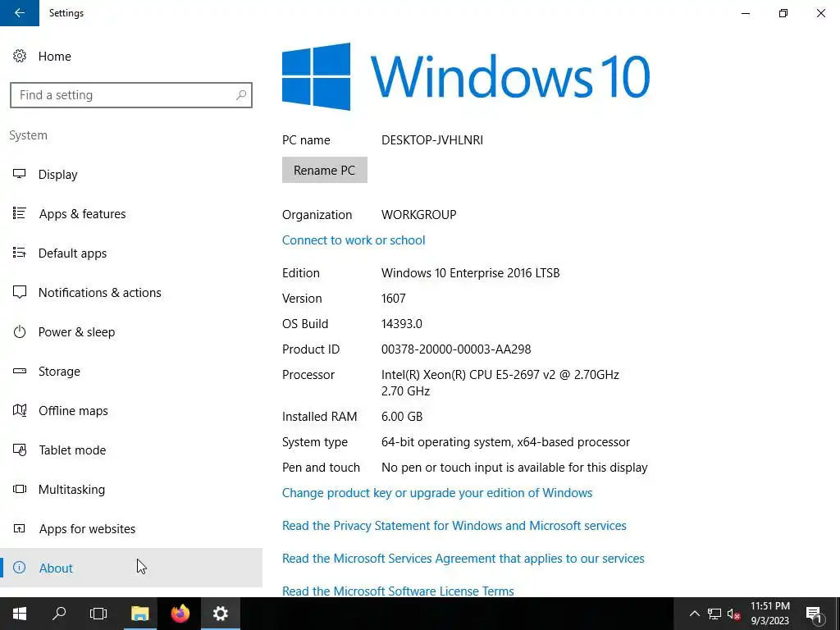The width and height of the screenshot is (840, 630).
Task: Click OS Build value 14393.0
Action: click(402, 323)
